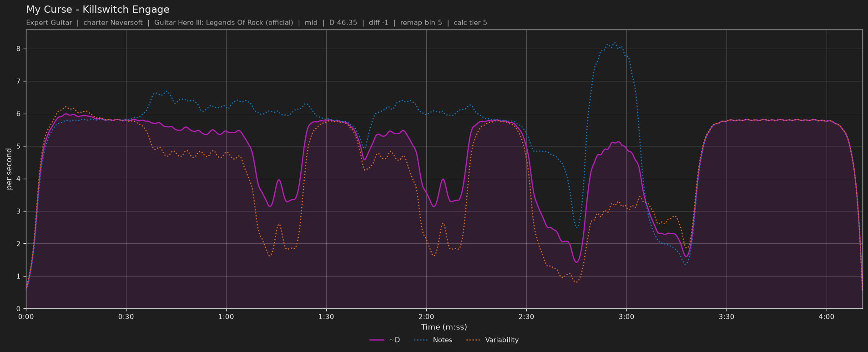868x352 pixels.
Task: Click the "0:30" time axis tick label
Action: point(126,317)
